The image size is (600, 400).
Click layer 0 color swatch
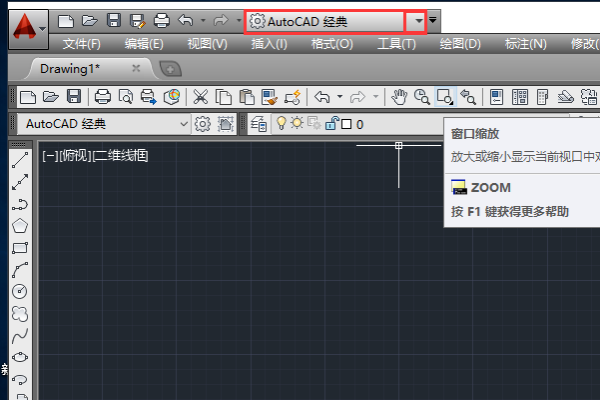point(346,124)
